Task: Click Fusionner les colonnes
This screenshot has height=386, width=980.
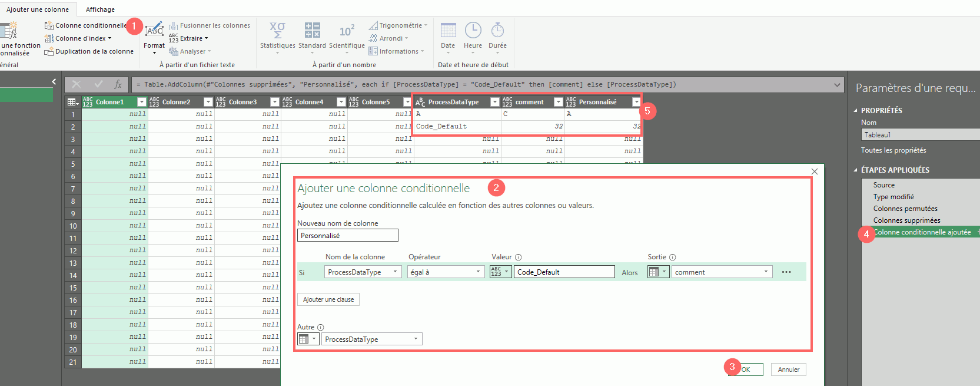Action: [x=210, y=25]
